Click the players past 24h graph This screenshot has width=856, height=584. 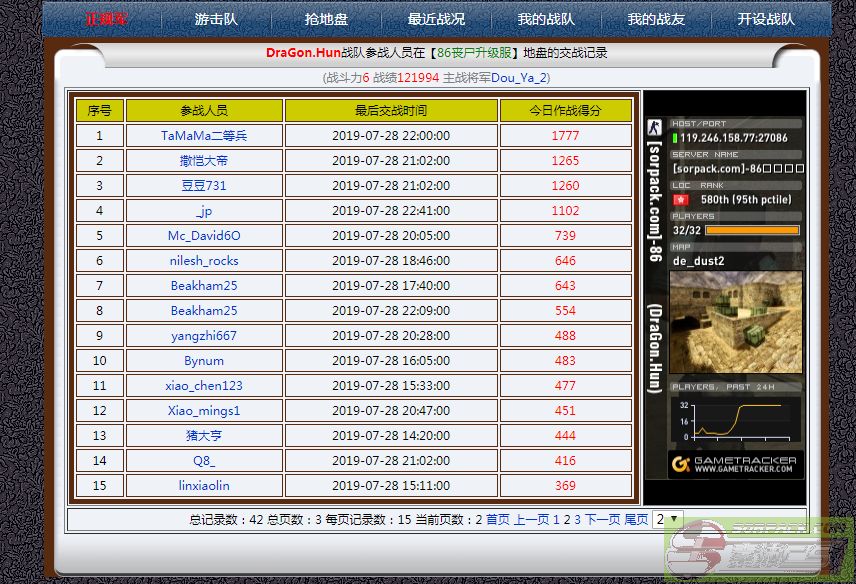[737, 420]
